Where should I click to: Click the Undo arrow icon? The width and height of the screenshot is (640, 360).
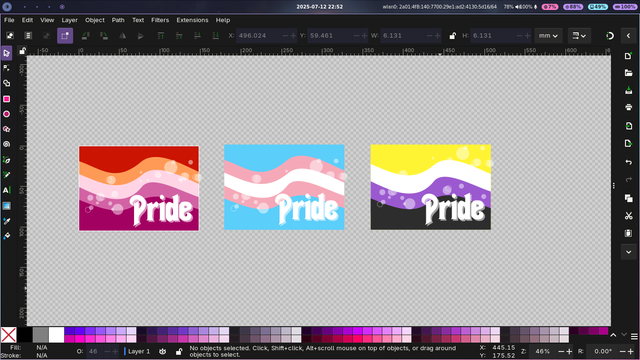(x=629, y=162)
